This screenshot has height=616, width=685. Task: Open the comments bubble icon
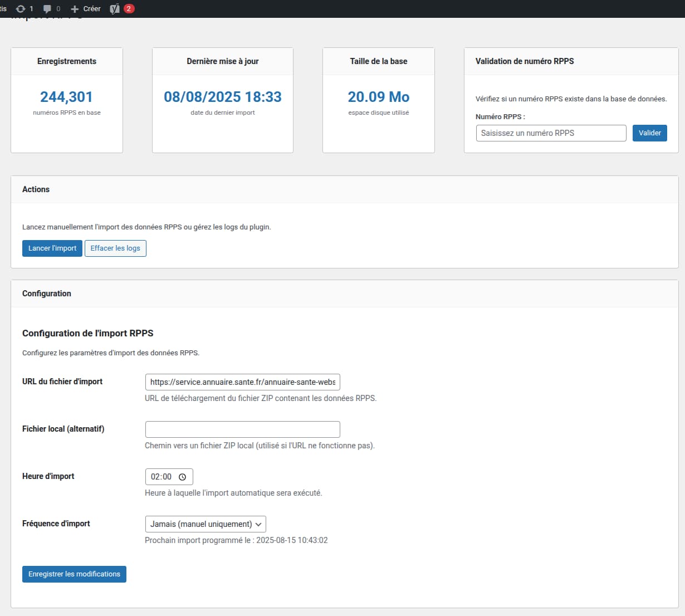click(47, 9)
